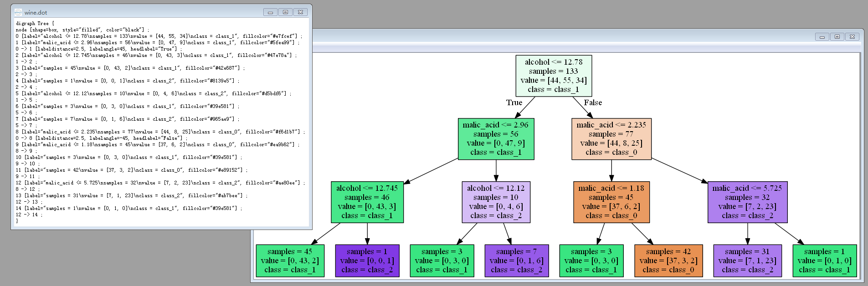
Task: Click the '0 -> 8' headlabel False line
Action: tap(102, 138)
